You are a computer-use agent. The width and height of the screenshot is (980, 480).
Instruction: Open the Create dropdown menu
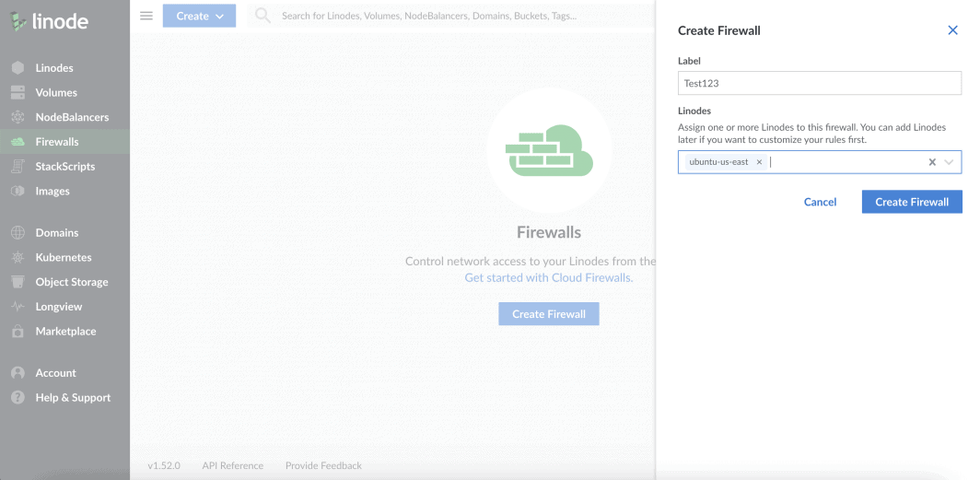(x=199, y=16)
